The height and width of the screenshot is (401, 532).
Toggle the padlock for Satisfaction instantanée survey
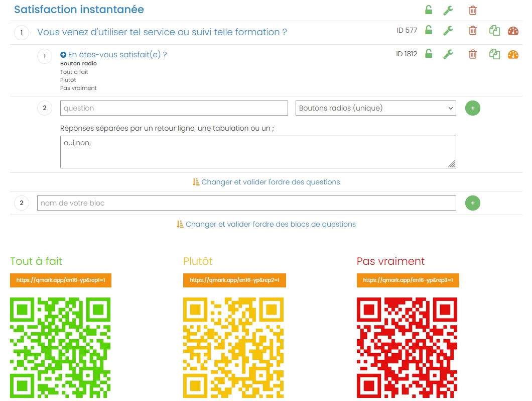429,10
